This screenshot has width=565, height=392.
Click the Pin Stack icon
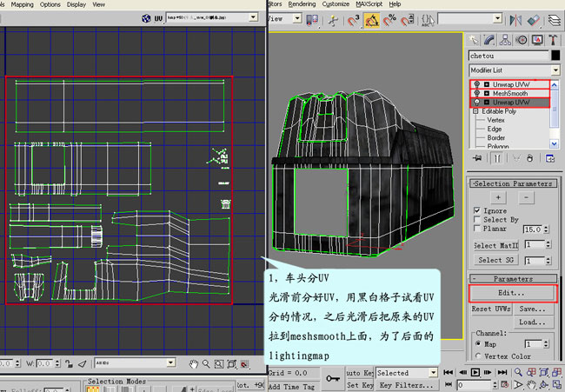coord(477,158)
